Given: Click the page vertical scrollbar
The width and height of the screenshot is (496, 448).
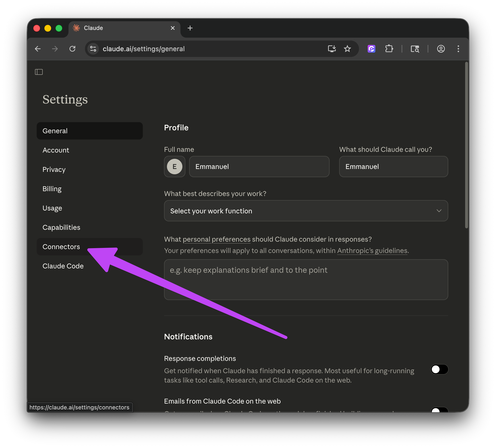Looking at the screenshot, I should [x=466, y=145].
